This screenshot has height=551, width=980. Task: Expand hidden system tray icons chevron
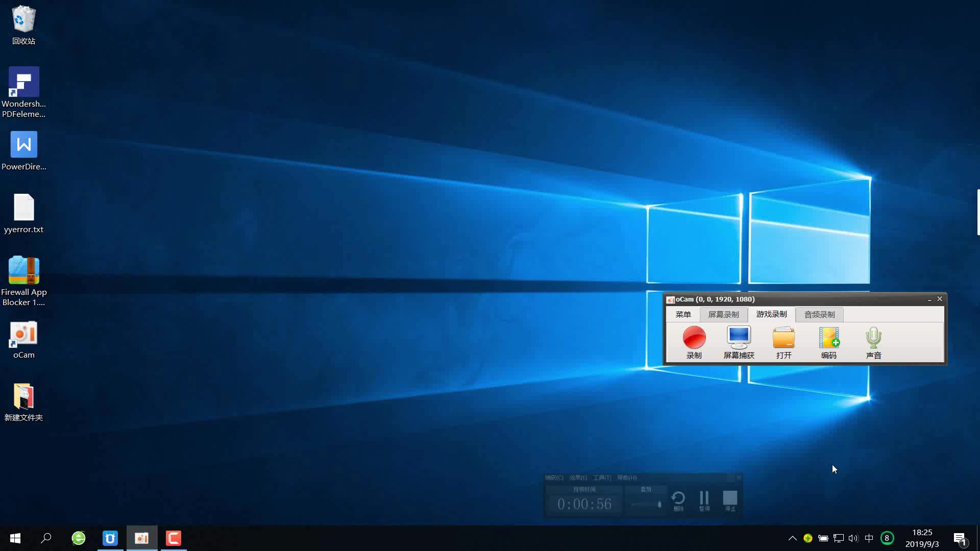(x=792, y=538)
